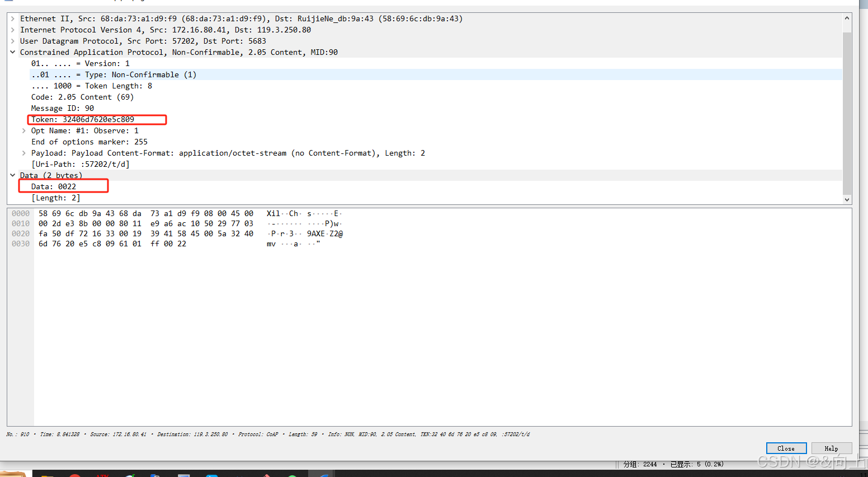The width and height of the screenshot is (868, 477).
Task: Click scrollbar down arrow in details pane
Action: point(847,199)
